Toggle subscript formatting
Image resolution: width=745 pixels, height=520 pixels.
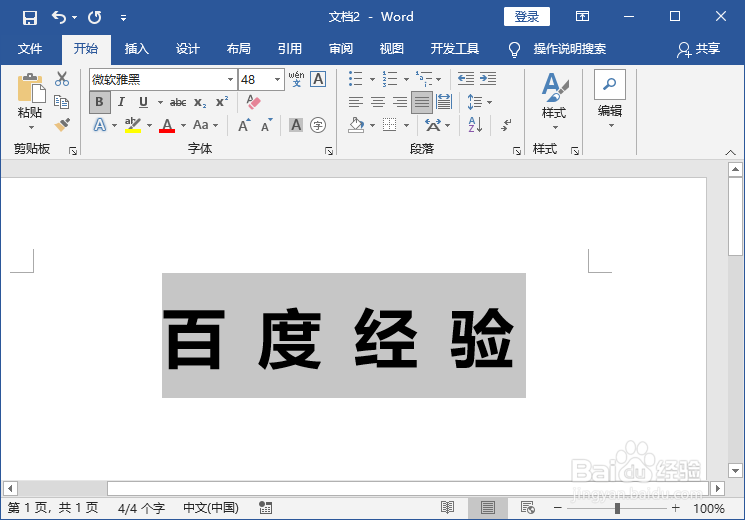200,102
